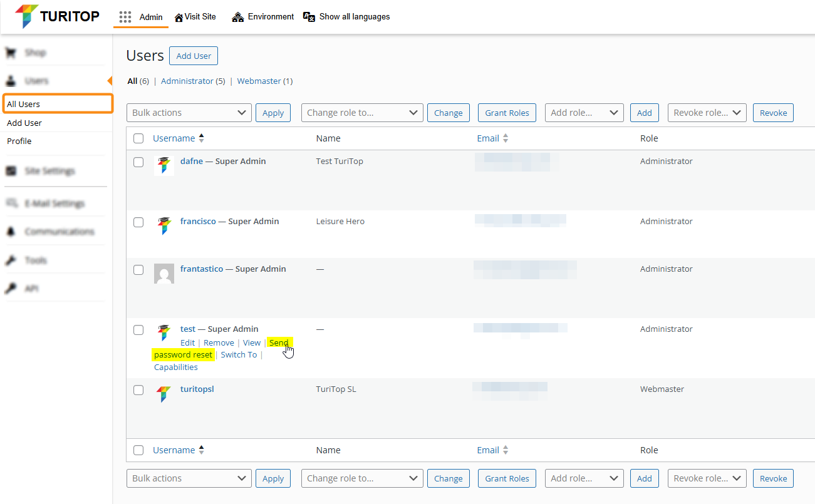Open Profile in the sidebar menu
This screenshot has height=504, width=815.
tap(19, 141)
